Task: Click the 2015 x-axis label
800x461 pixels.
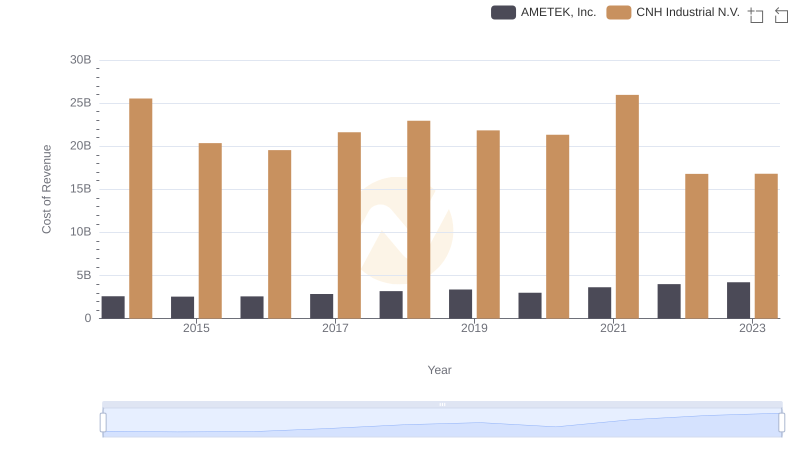Action: pos(196,328)
